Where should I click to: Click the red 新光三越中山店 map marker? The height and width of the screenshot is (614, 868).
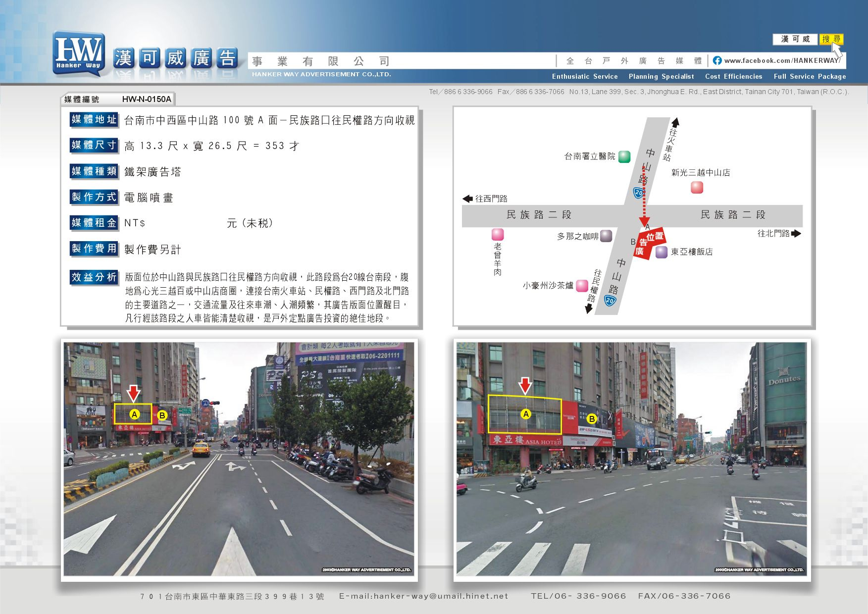click(697, 187)
